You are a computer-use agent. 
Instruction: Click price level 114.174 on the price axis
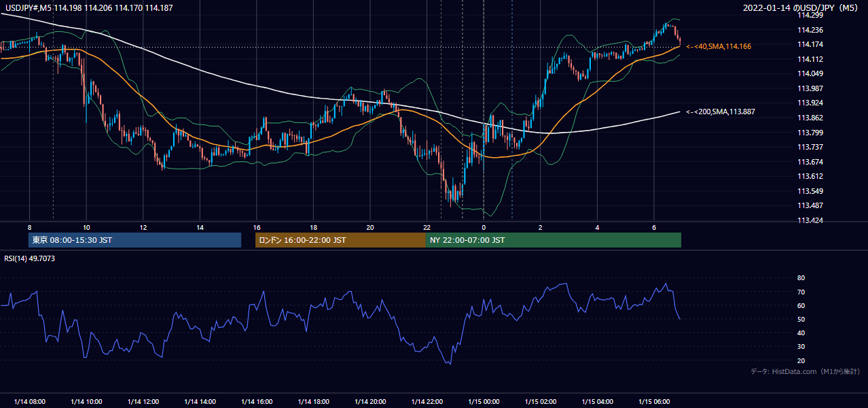(x=811, y=44)
